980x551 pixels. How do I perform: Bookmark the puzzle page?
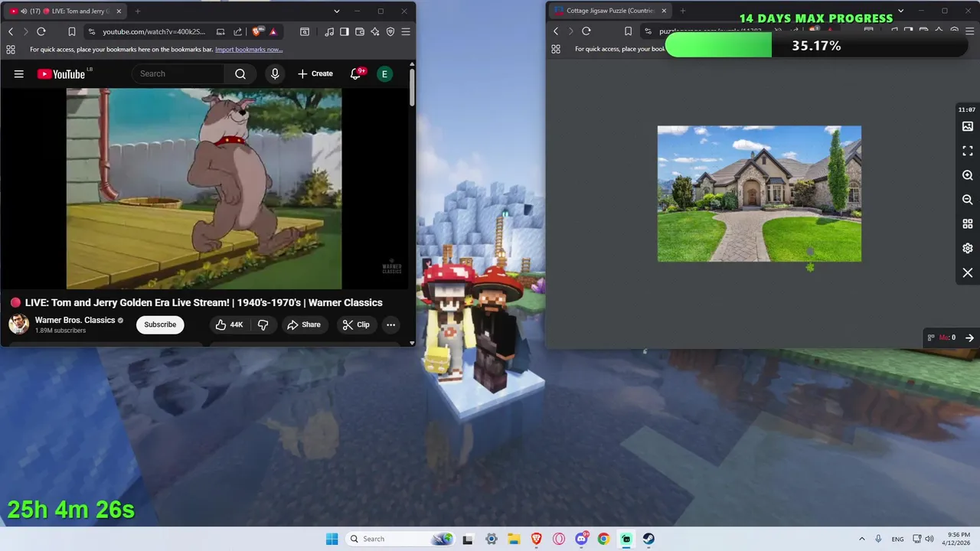[x=628, y=31]
